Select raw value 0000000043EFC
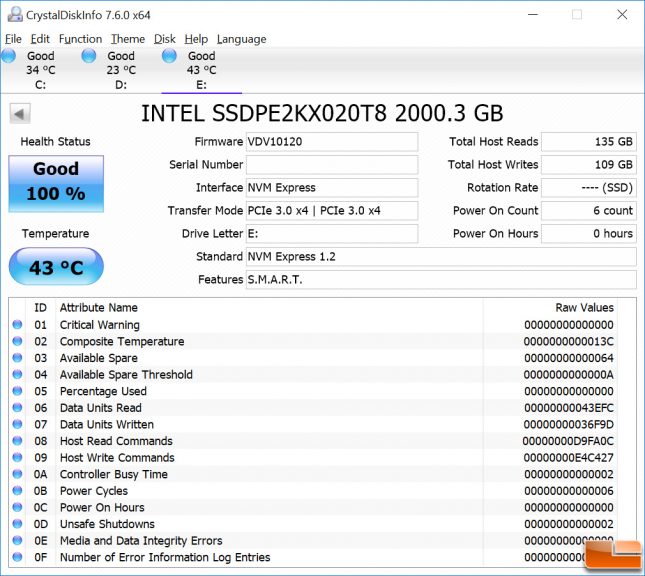Screen dimensions: 645x576 568,408
